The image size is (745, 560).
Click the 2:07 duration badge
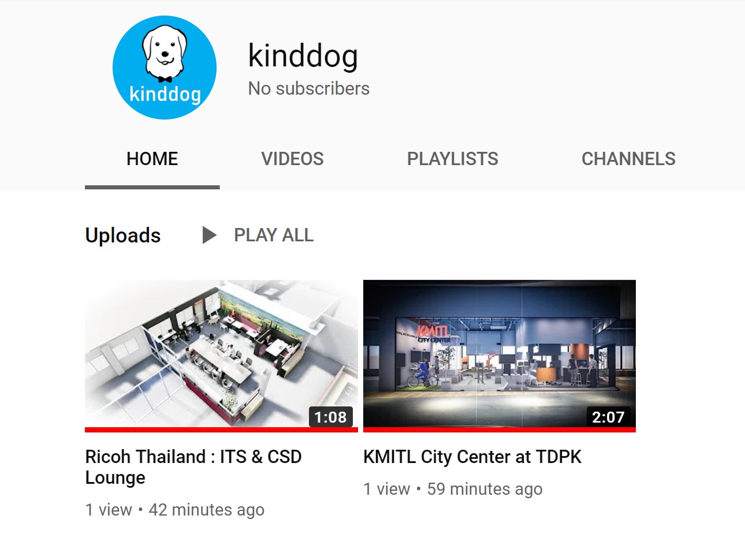pyautogui.click(x=609, y=417)
